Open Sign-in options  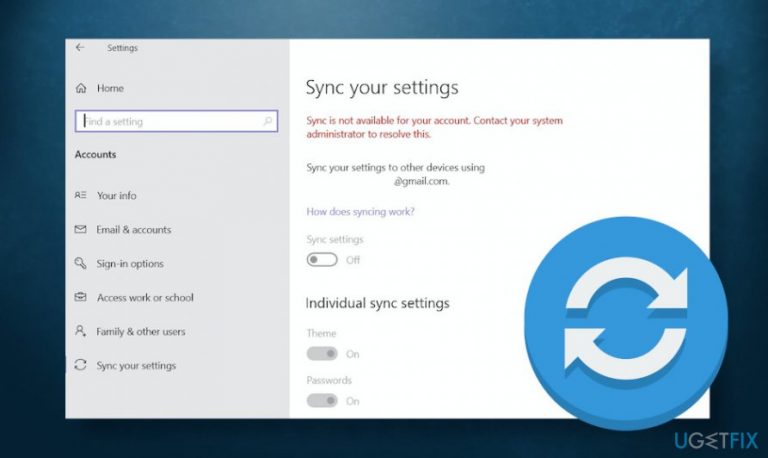[x=130, y=264]
